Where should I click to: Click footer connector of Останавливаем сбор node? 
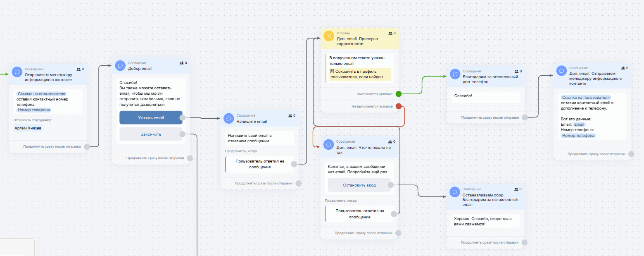pyautogui.click(x=525, y=242)
